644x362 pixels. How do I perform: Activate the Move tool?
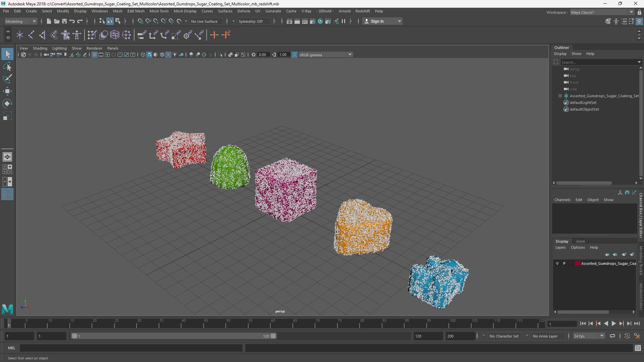click(x=7, y=91)
